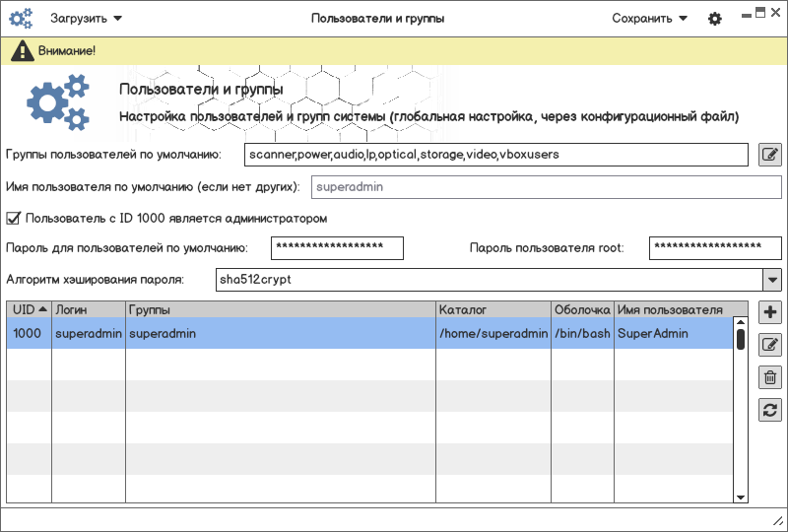Click the default users password field
Viewport: 788px width, 532px height.
(338, 247)
